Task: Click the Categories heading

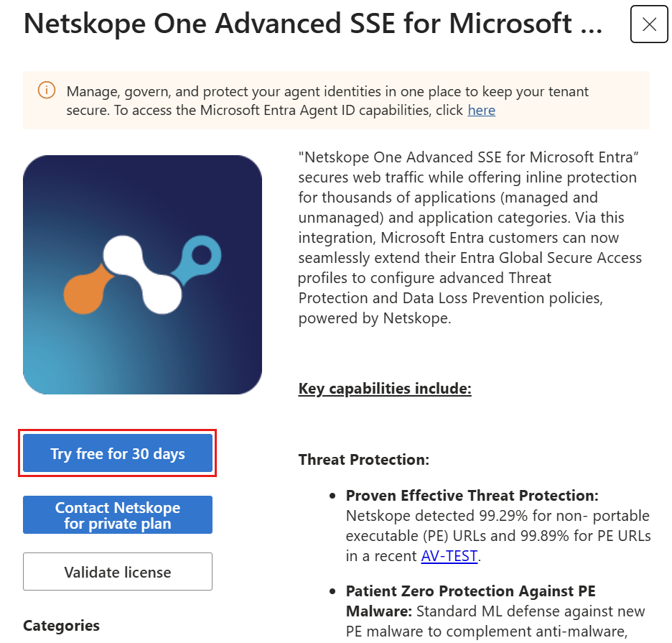Action: [61, 626]
